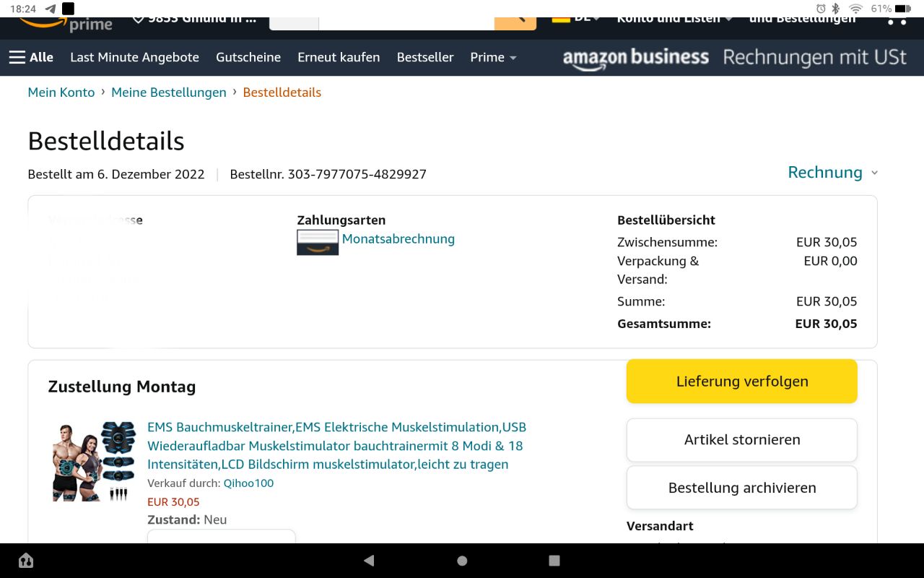The height and width of the screenshot is (578, 924).
Task: Open Last Minute Angebote
Action: (x=134, y=58)
